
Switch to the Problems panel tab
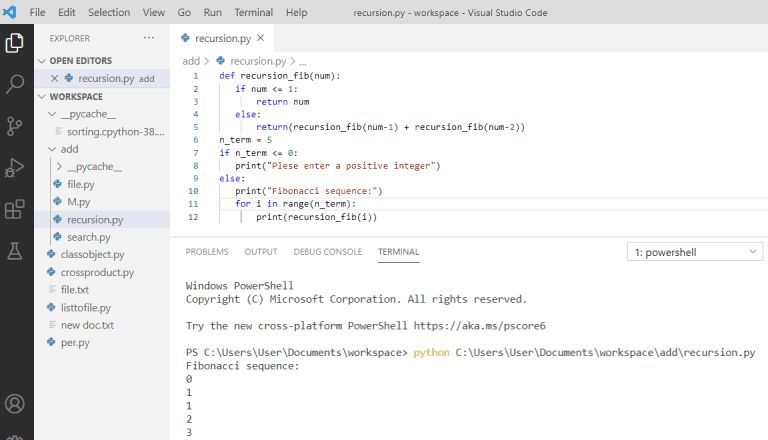[207, 251]
